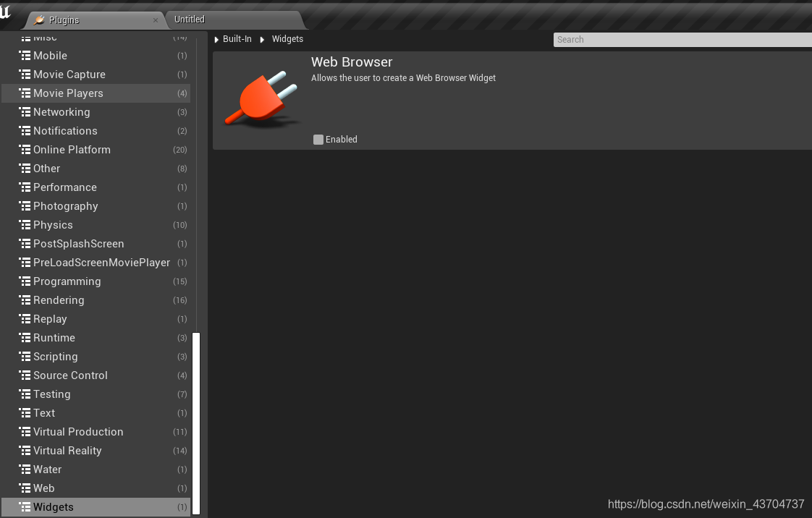
Task: Click the list icon beside Virtual Reality
Action: [25, 450]
